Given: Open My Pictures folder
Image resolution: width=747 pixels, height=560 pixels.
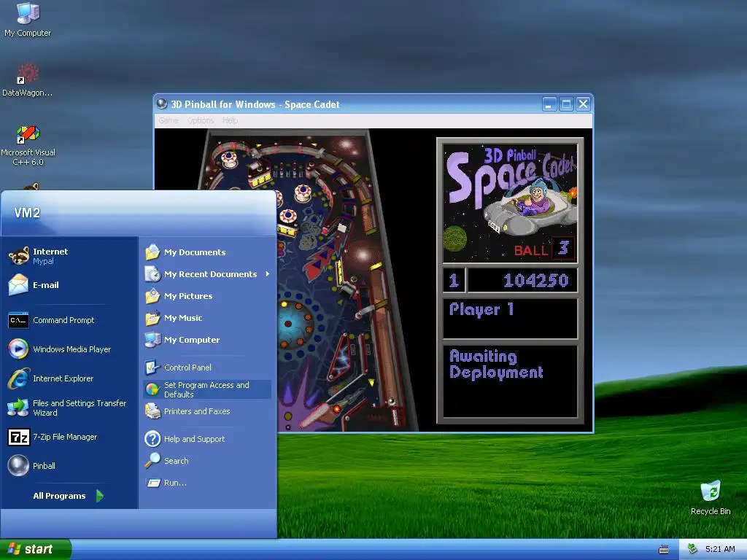Looking at the screenshot, I should (206, 296).
